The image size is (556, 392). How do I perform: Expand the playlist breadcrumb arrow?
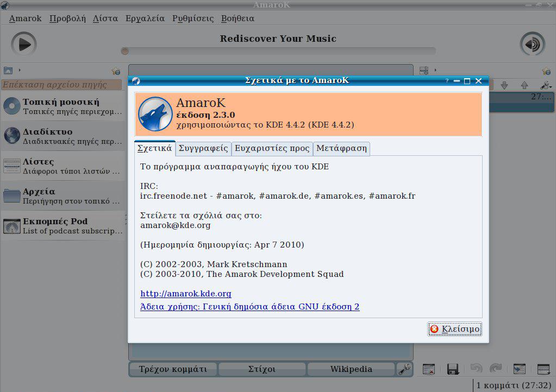[x=435, y=70]
